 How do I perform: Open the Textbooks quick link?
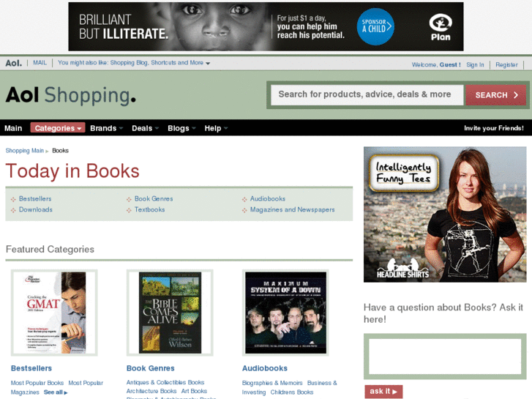pos(149,209)
